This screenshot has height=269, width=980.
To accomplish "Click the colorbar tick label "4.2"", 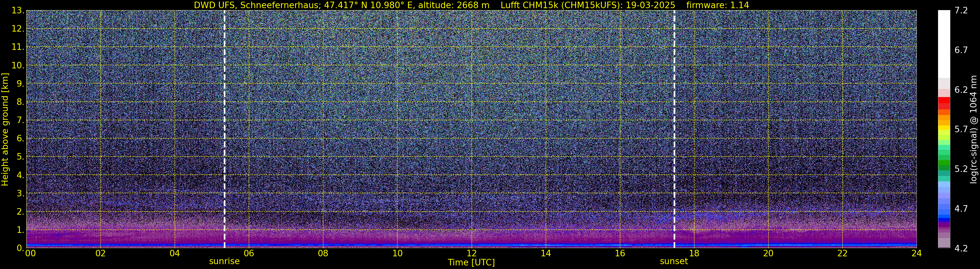I will pos(961,248).
